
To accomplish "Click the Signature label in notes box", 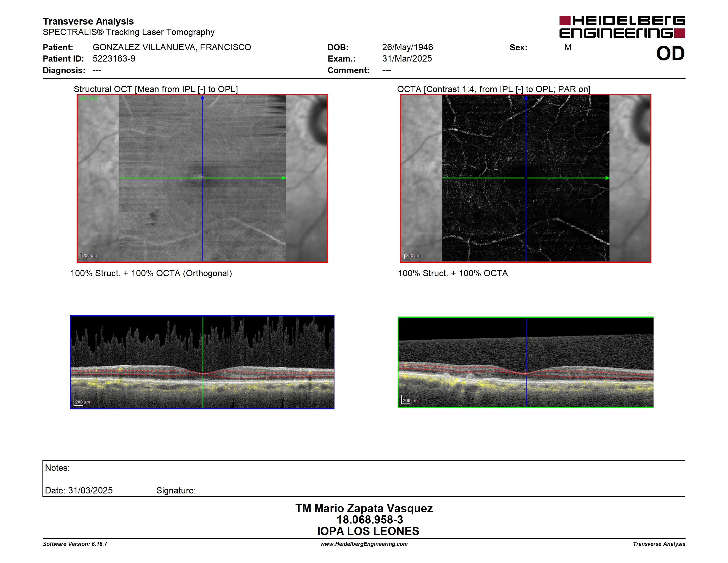I will (176, 491).
